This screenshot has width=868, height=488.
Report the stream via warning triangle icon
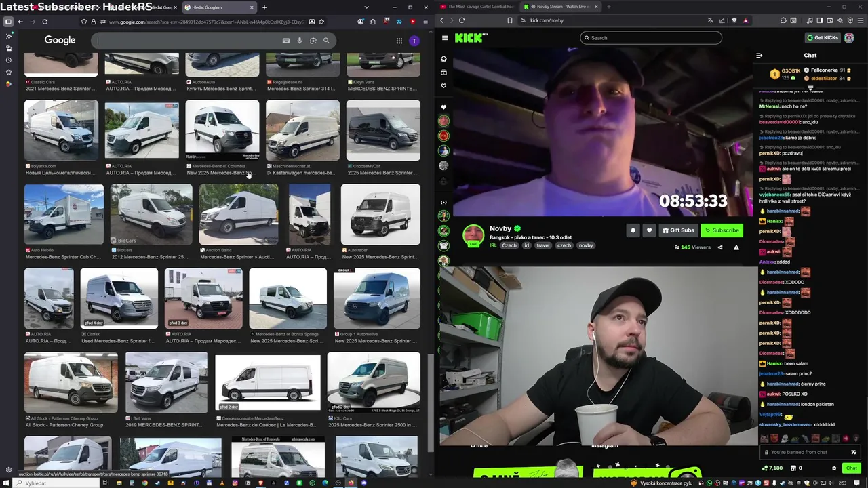tap(736, 247)
